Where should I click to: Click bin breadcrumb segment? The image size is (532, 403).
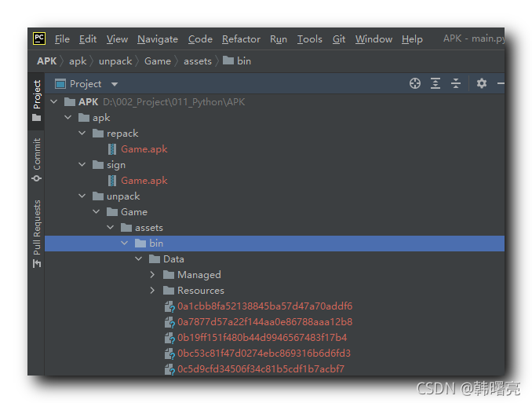pyautogui.click(x=237, y=61)
